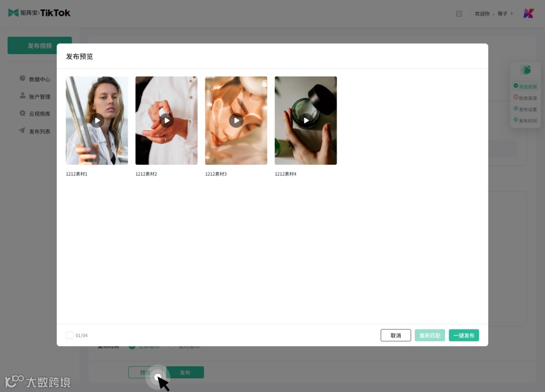This screenshot has width=545, height=392.
Task: Click the colorful K avatar icon
Action: (x=529, y=13)
